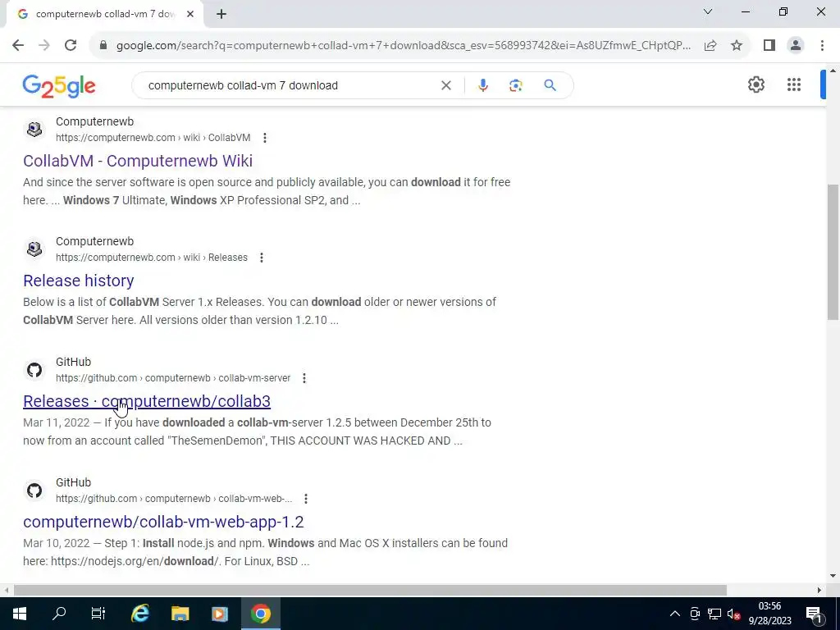
Task: Click the Computernewb favicon of CollabVM result
Action: [34, 129]
